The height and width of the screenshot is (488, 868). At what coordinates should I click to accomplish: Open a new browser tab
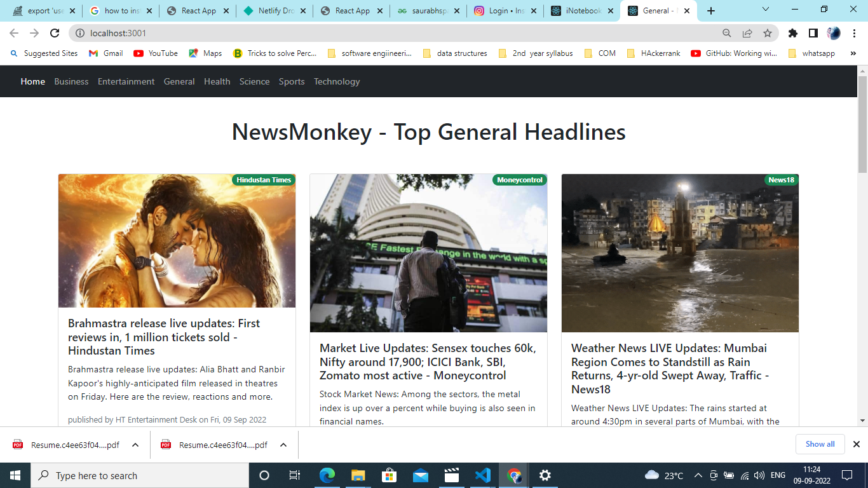711,11
